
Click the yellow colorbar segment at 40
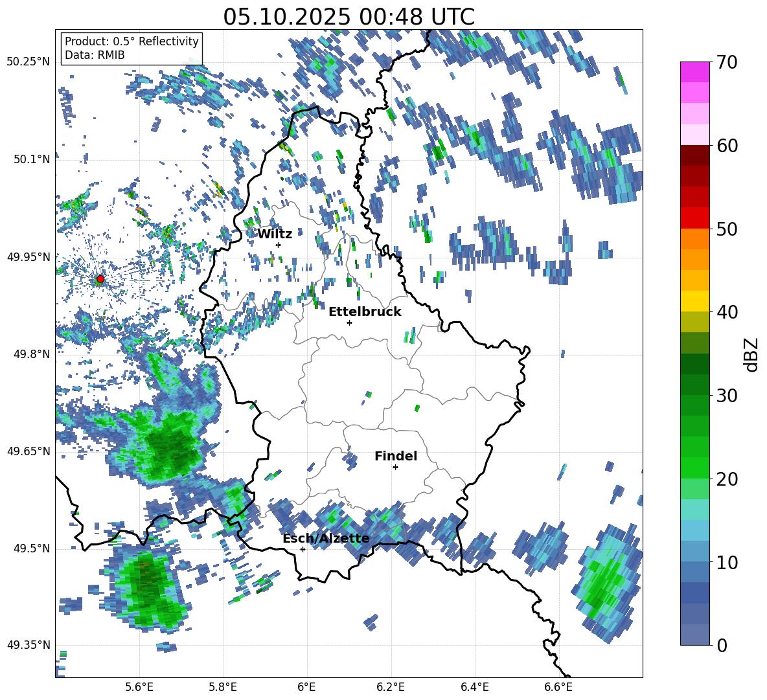point(694,301)
